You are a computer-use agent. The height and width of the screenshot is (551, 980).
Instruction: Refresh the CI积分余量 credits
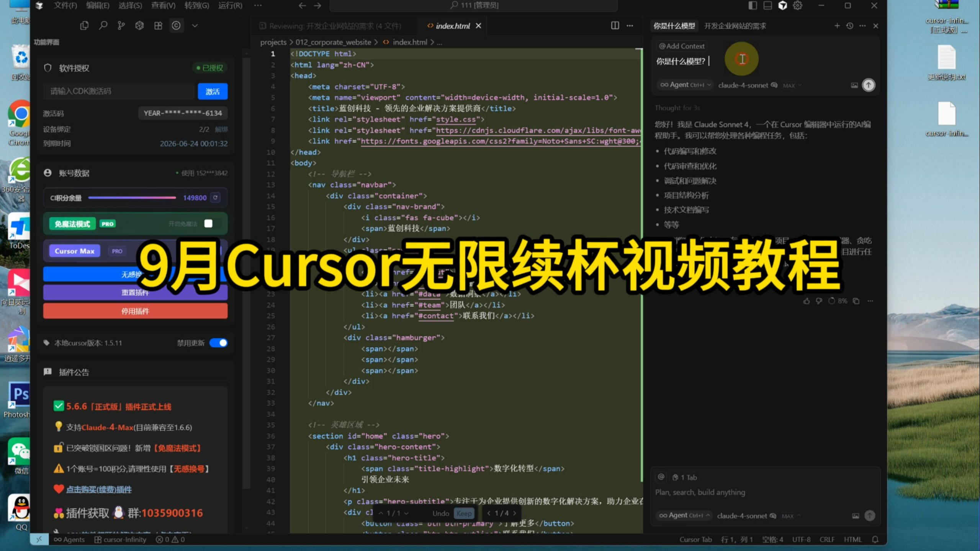tap(216, 198)
